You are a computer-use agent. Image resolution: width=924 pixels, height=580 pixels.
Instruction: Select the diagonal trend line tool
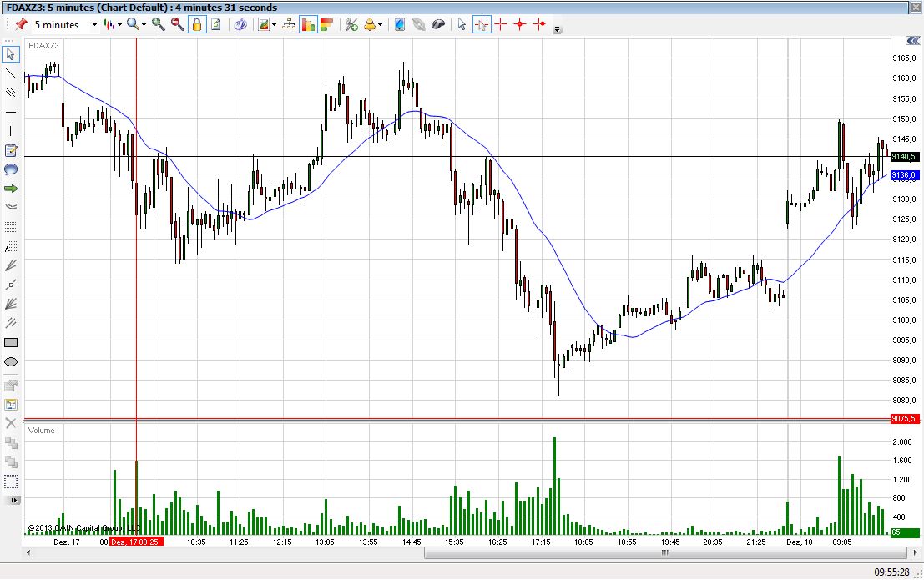point(11,73)
